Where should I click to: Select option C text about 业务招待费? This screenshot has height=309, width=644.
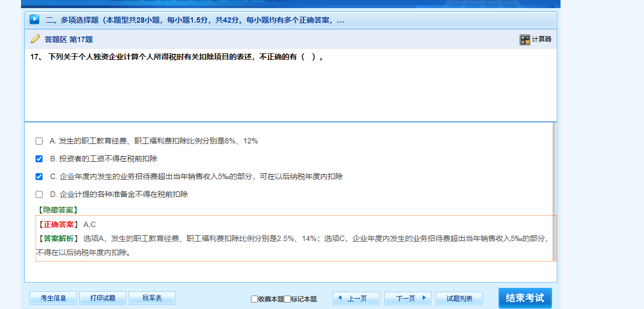coord(197,176)
